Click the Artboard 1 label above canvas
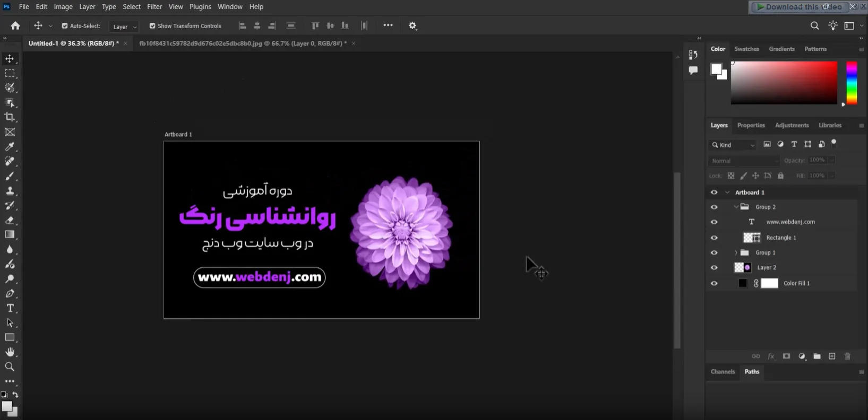Image resolution: width=868 pixels, height=420 pixels. click(x=178, y=134)
